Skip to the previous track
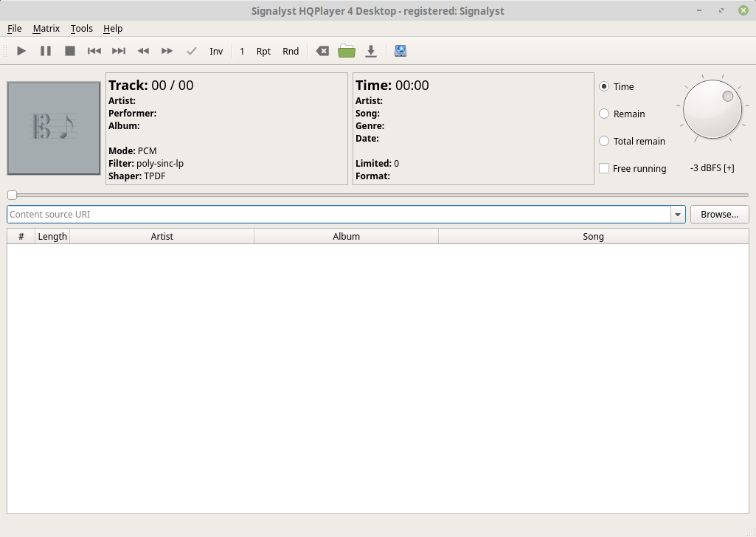This screenshot has width=756, height=537. pyautogui.click(x=94, y=51)
